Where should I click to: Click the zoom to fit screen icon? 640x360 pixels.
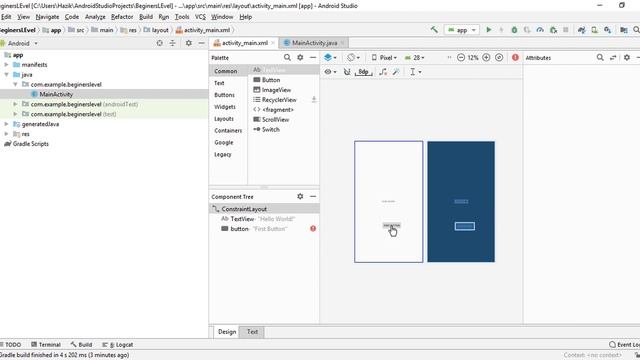(x=499, y=58)
